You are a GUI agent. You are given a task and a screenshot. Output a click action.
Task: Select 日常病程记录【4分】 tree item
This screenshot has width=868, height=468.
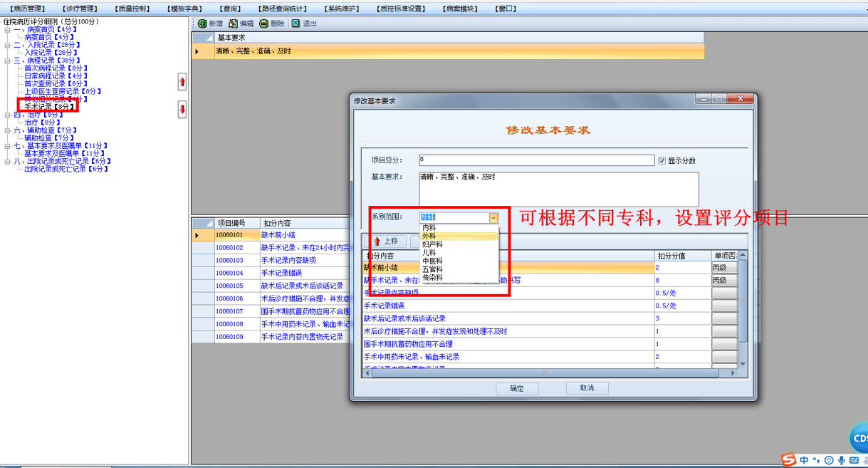tap(56, 76)
